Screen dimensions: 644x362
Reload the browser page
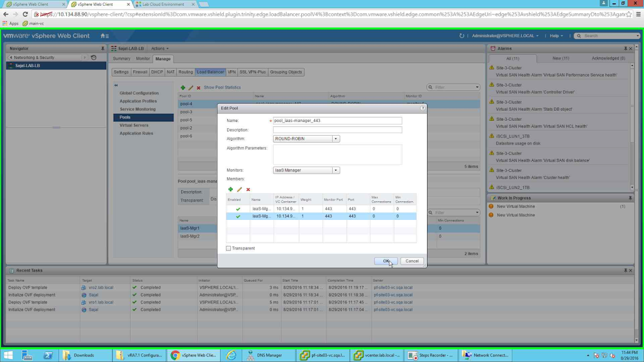coord(25,14)
